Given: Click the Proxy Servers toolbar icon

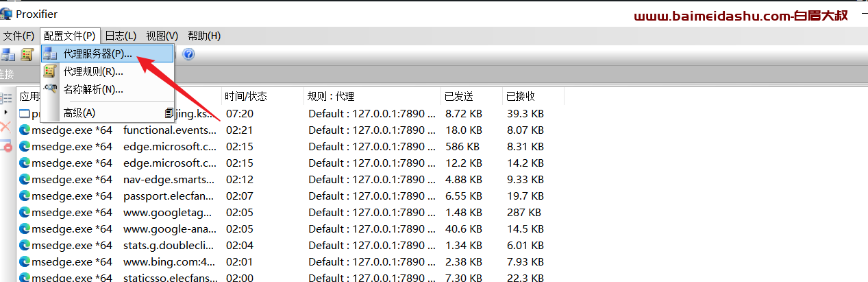Looking at the screenshot, I should click(8, 54).
